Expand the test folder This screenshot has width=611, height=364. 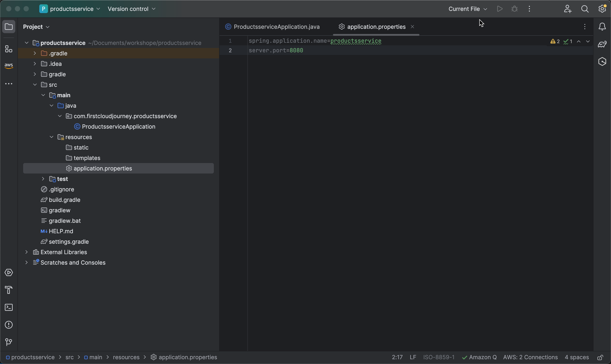click(43, 179)
